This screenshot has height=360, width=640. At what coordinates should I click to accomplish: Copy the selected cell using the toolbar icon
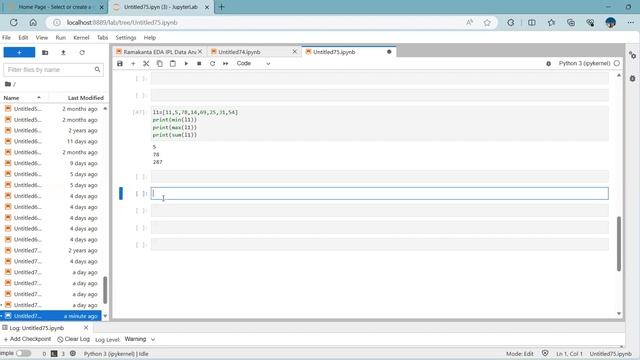tap(160, 64)
